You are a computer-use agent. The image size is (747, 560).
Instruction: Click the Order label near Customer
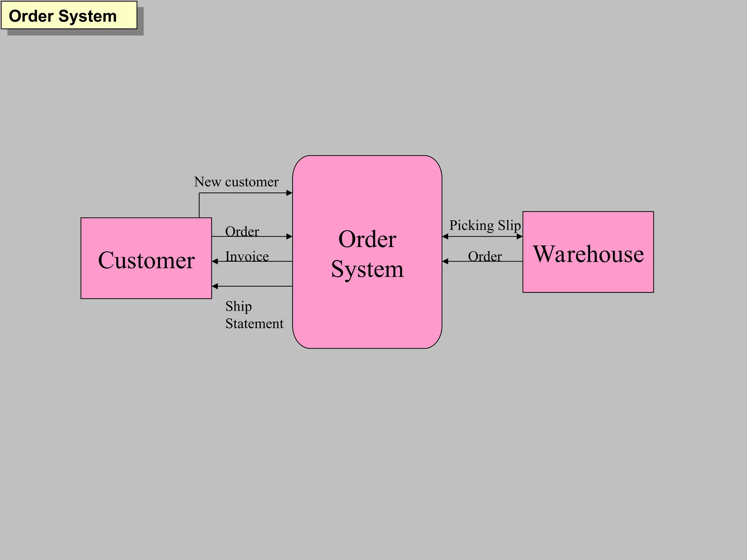(242, 232)
